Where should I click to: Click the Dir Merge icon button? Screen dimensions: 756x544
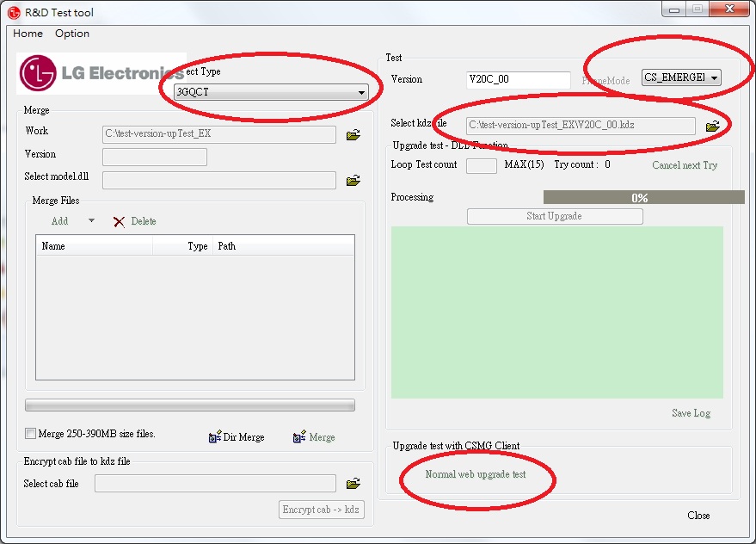coord(237,437)
